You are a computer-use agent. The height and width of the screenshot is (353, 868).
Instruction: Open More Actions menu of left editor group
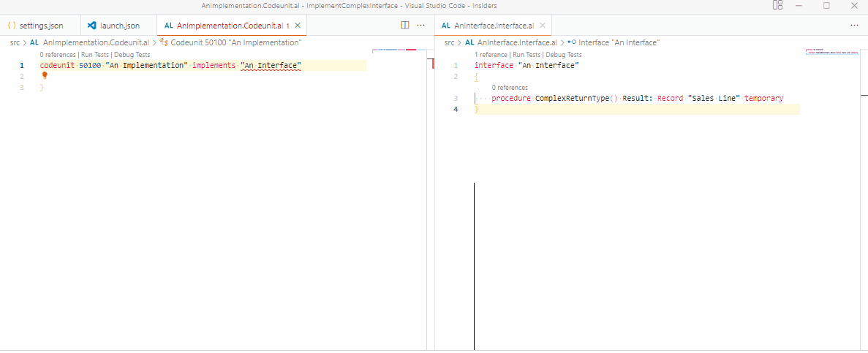(420, 26)
